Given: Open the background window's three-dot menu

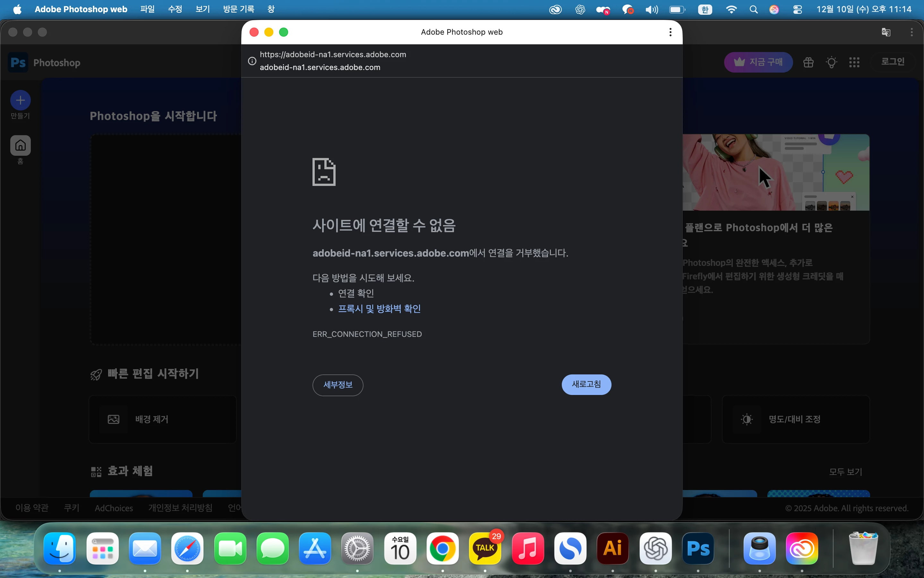Looking at the screenshot, I should tap(911, 32).
